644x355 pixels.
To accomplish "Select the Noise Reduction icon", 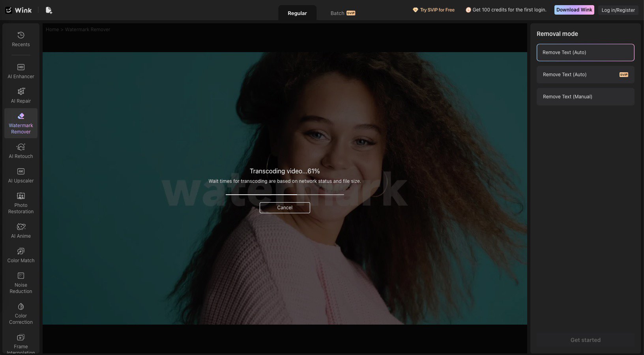I will 21,276.
